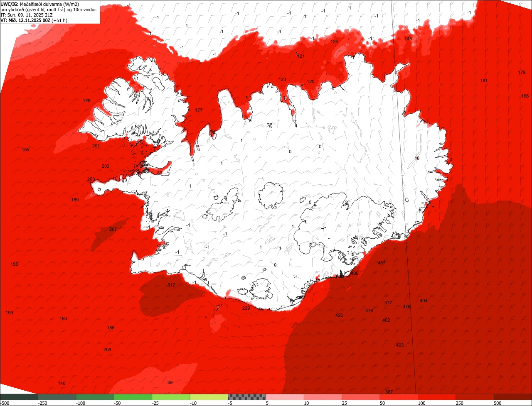The image size is (532, 406).
Task: Click the flux value 367 above the legend
Action: 389,392
